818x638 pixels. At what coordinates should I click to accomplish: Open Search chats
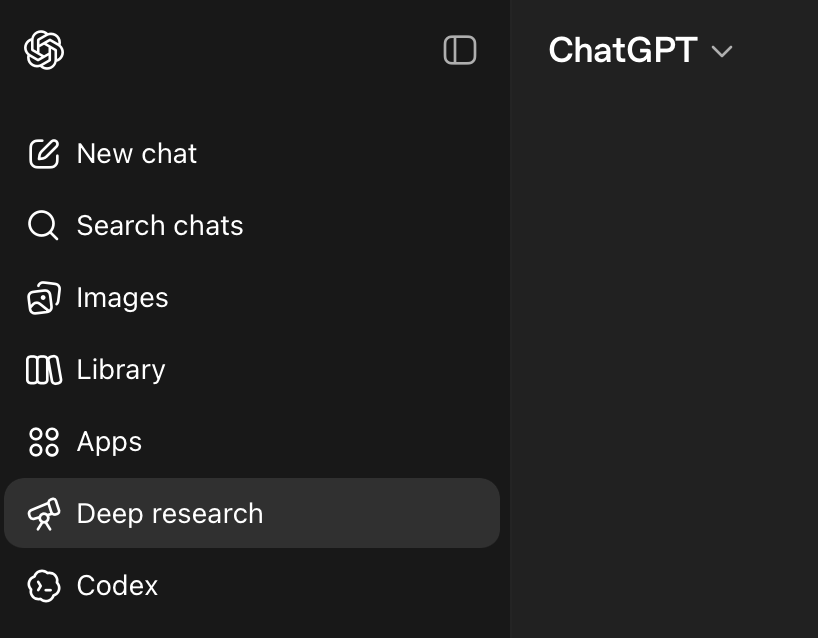(159, 225)
